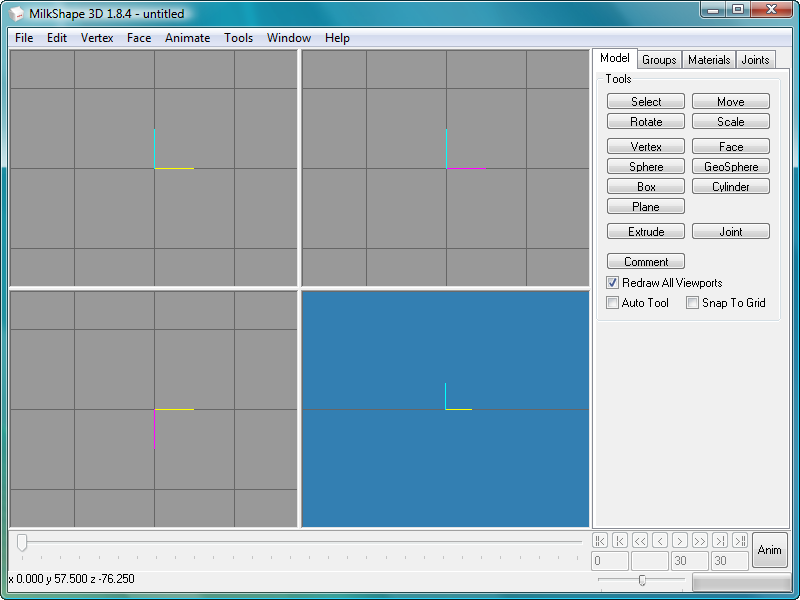Enable the Auto Tool checkbox

[x=613, y=303]
